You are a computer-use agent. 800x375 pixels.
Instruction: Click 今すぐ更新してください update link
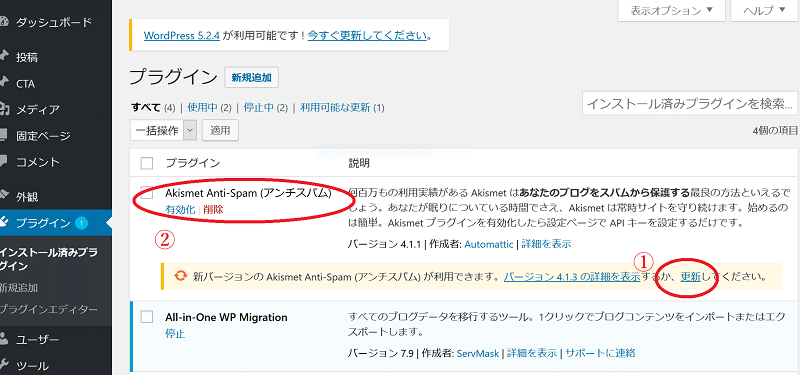pos(367,36)
